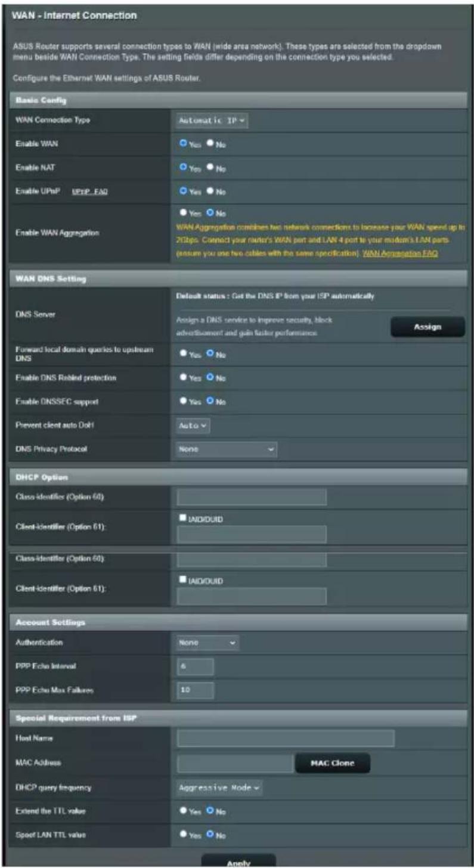Set DNSSEC support to No
This screenshot has width=474, height=868.
(x=210, y=402)
